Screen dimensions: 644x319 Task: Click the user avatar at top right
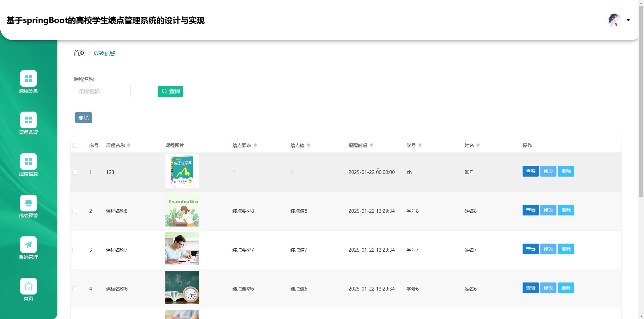[614, 20]
